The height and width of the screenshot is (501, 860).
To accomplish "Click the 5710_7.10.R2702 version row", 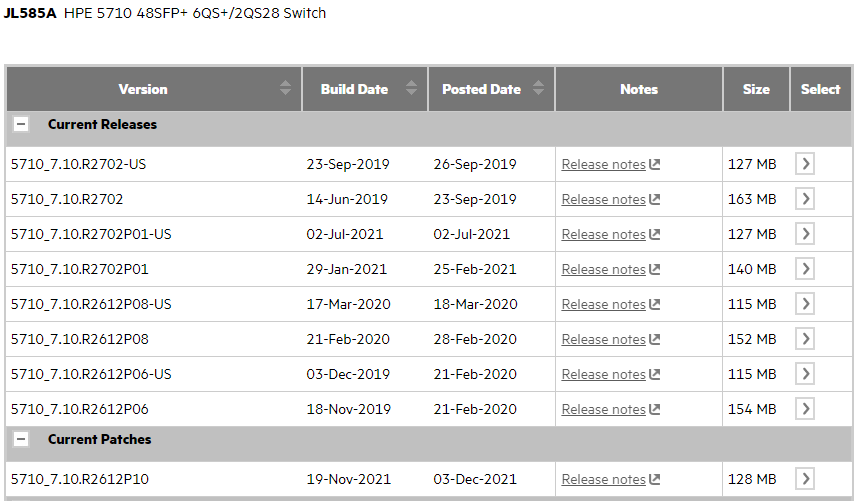I will tap(429, 199).
